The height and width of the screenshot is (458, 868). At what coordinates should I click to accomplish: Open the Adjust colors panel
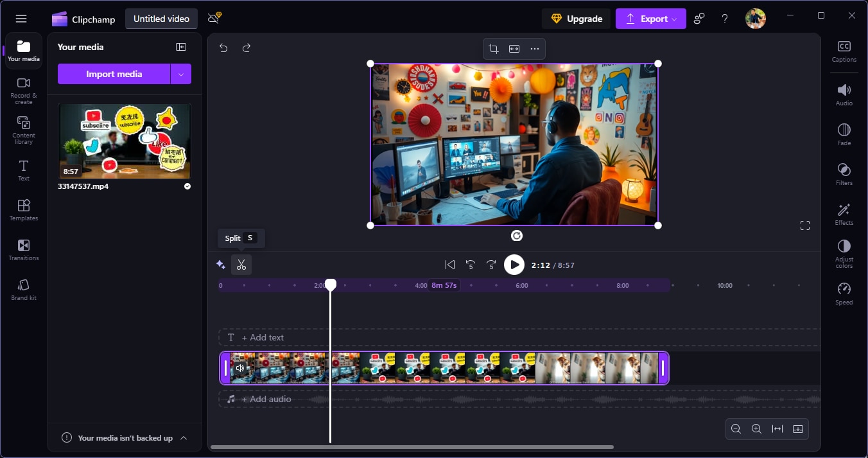(844, 254)
